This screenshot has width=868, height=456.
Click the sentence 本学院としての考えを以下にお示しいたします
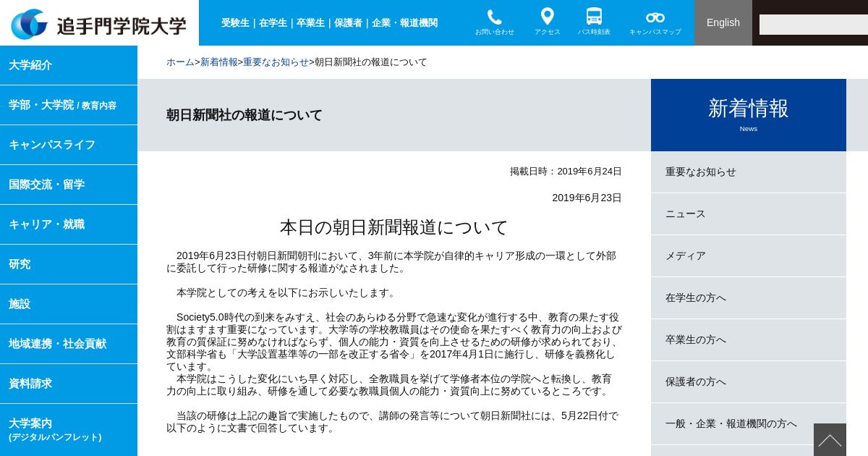pyautogui.click(x=287, y=292)
